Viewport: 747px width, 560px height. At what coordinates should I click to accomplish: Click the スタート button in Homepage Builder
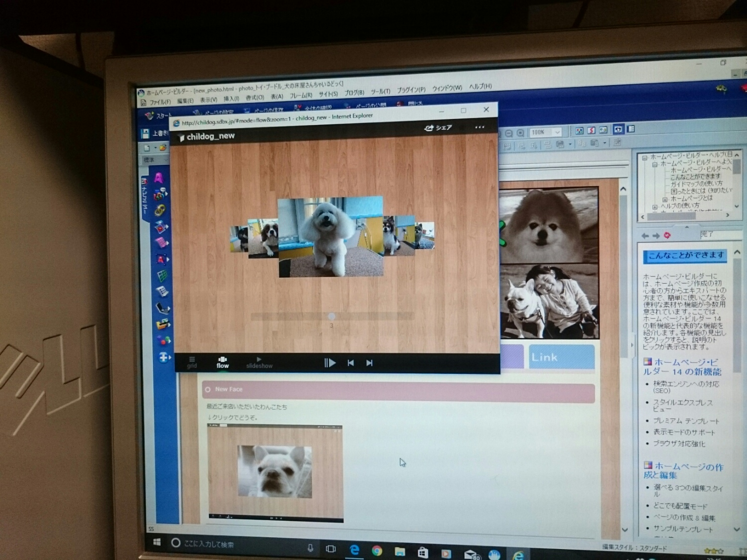tap(158, 116)
